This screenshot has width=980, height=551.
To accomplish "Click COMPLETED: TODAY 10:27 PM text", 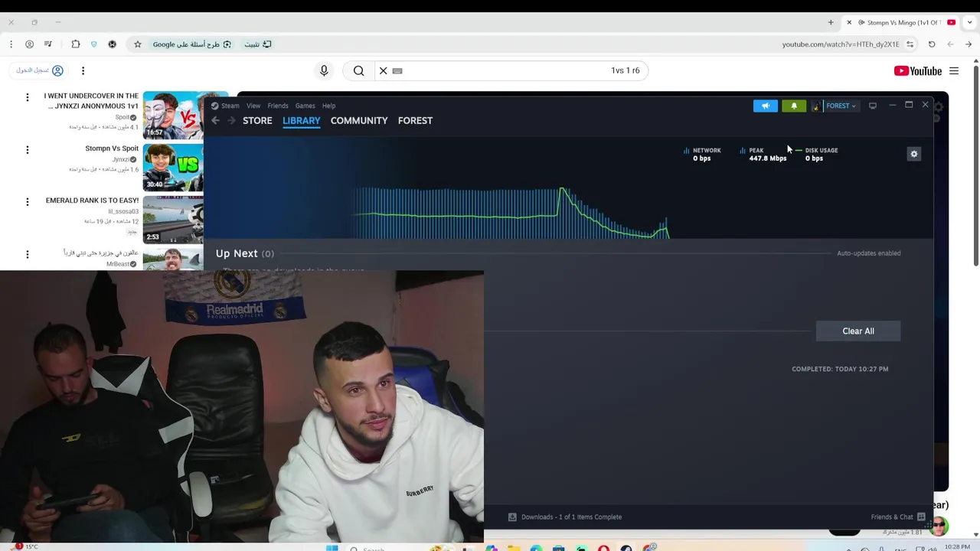I will [840, 369].
